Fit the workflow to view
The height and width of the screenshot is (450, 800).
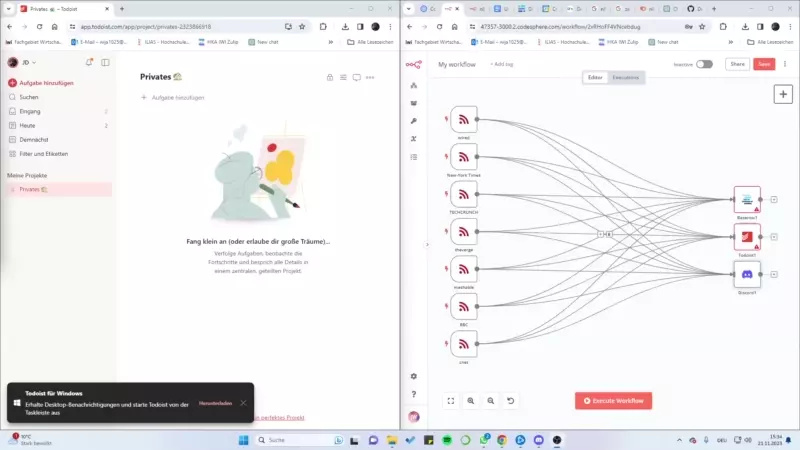pyautogui.click(x=451, y=400)
